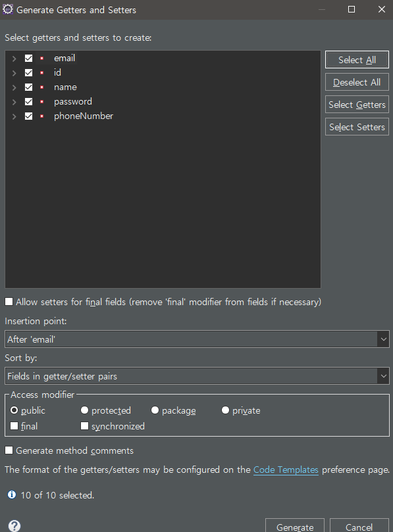Uncheck the id field checkbox
This screenshot has width=393, height=532.
click(x=28, y=72)
